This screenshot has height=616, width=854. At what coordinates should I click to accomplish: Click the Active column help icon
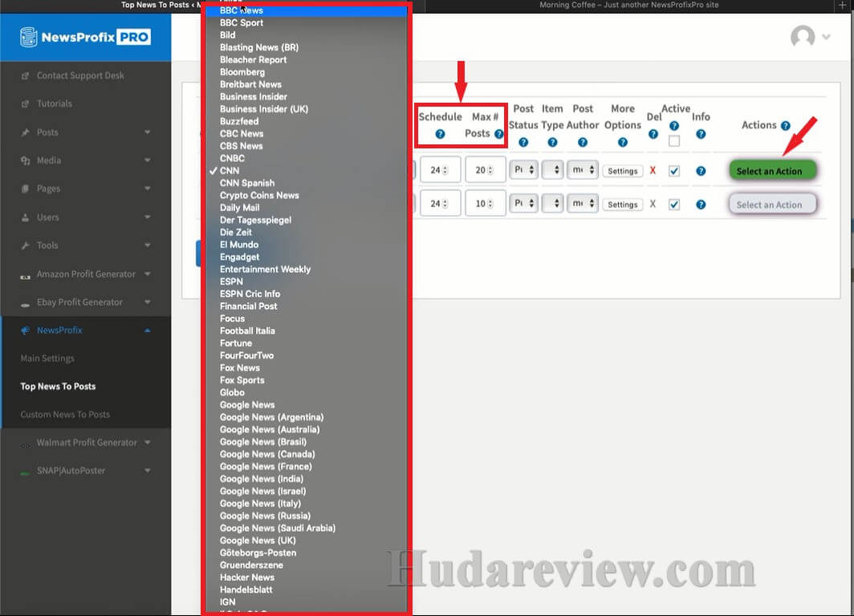[x=674, y=126]
